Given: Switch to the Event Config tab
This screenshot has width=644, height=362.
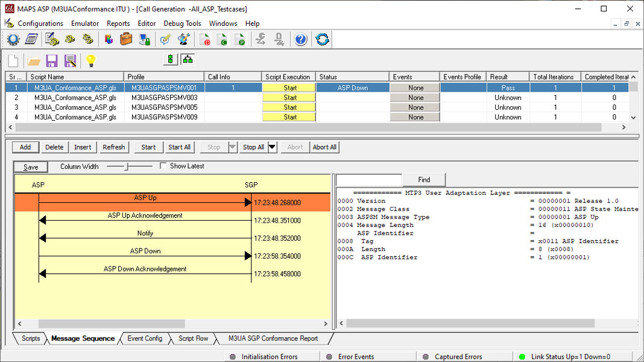Looking at the screenshot, I should (x=145, y=338).
